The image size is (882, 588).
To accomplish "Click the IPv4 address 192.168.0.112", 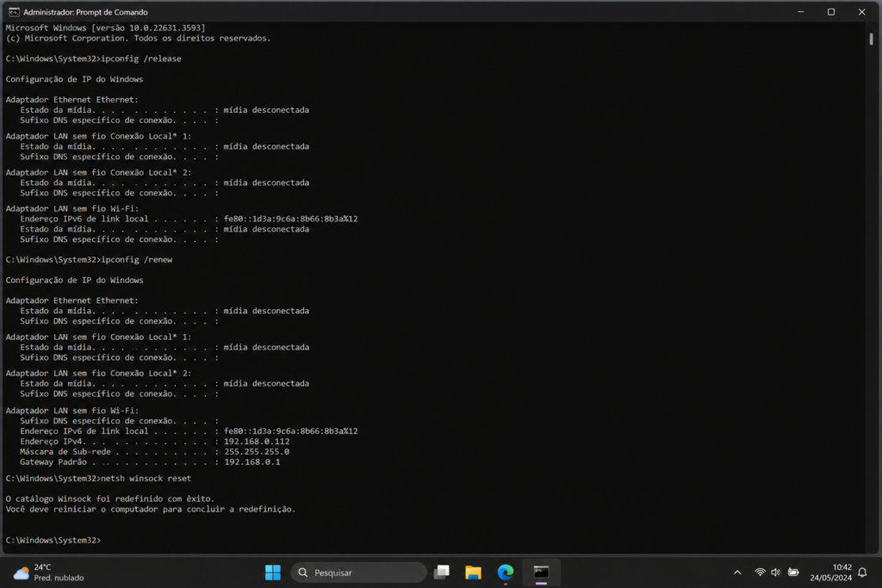I will [257, 442].
